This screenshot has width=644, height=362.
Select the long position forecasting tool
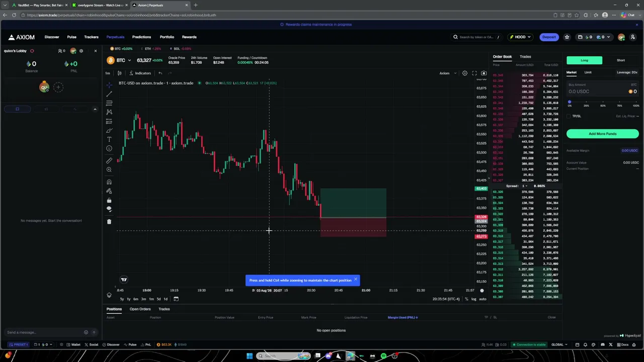pyautogui.click(x=109, y=121)
